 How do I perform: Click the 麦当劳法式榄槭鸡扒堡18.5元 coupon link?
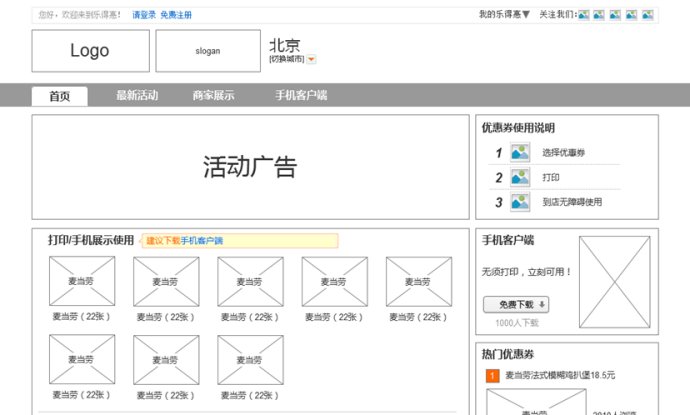click(560, 376)
